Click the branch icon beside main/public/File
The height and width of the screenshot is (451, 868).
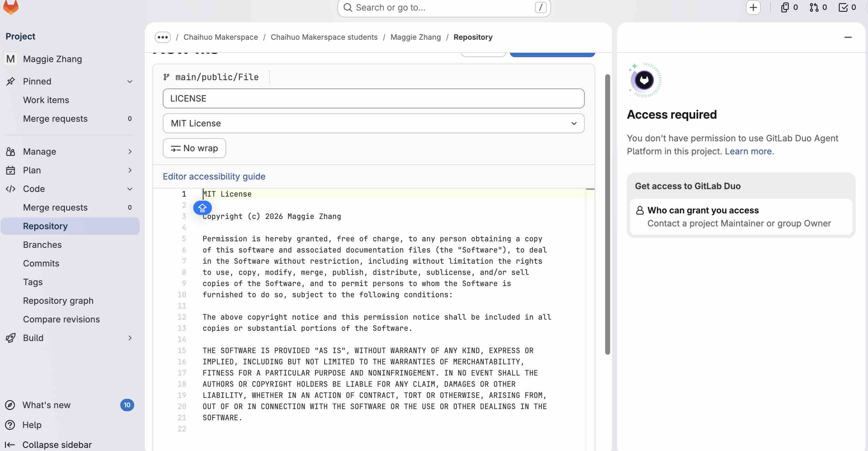[x=166, y=77]
